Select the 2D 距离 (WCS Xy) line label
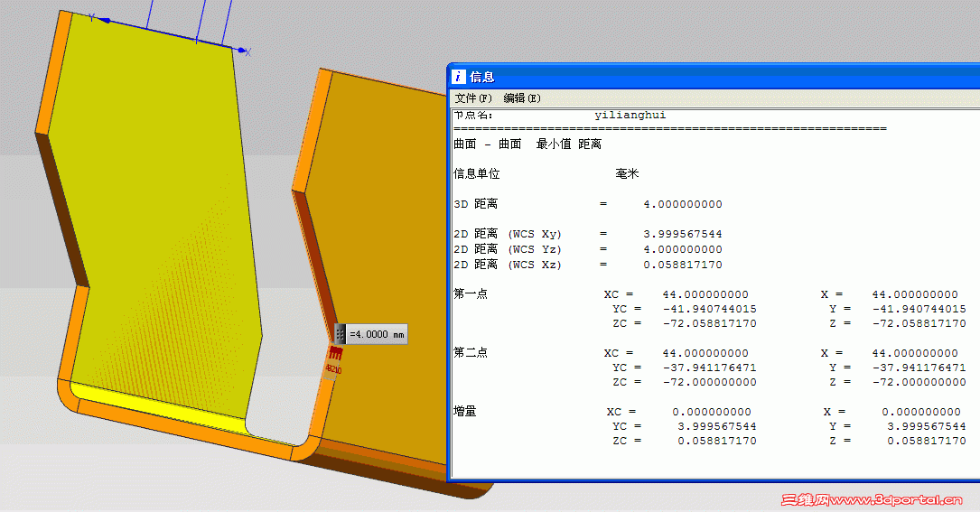 [x=508, y=234]
